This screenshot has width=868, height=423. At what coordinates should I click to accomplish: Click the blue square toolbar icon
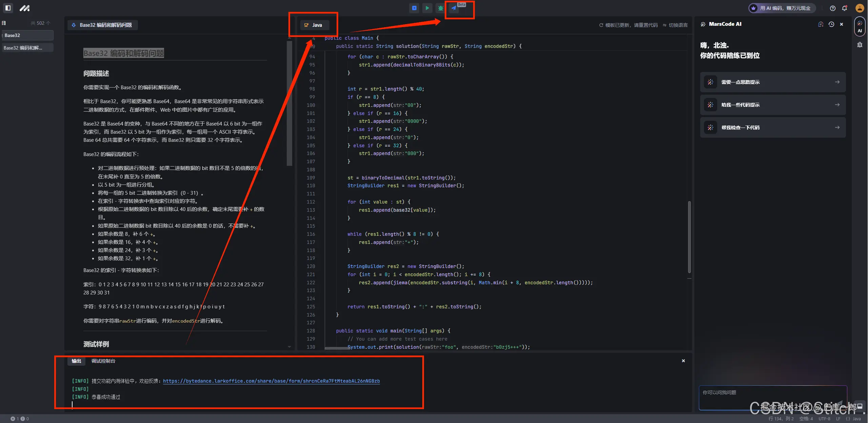coord(414,8)
